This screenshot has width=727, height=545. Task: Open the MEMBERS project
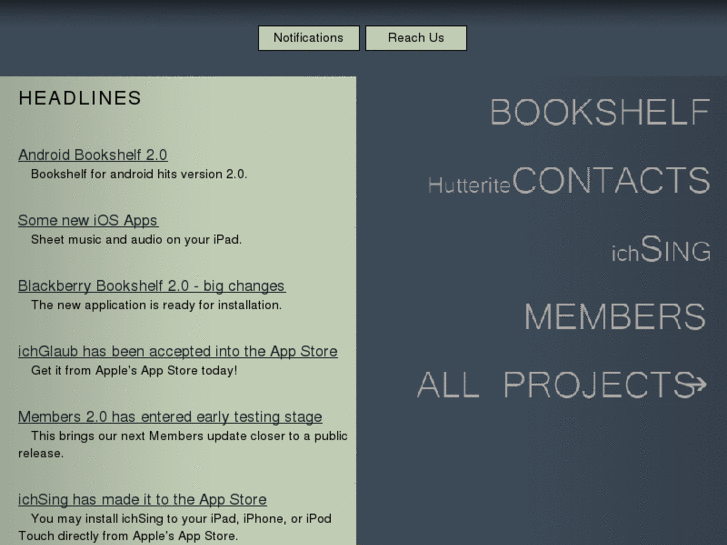point(615,317)
